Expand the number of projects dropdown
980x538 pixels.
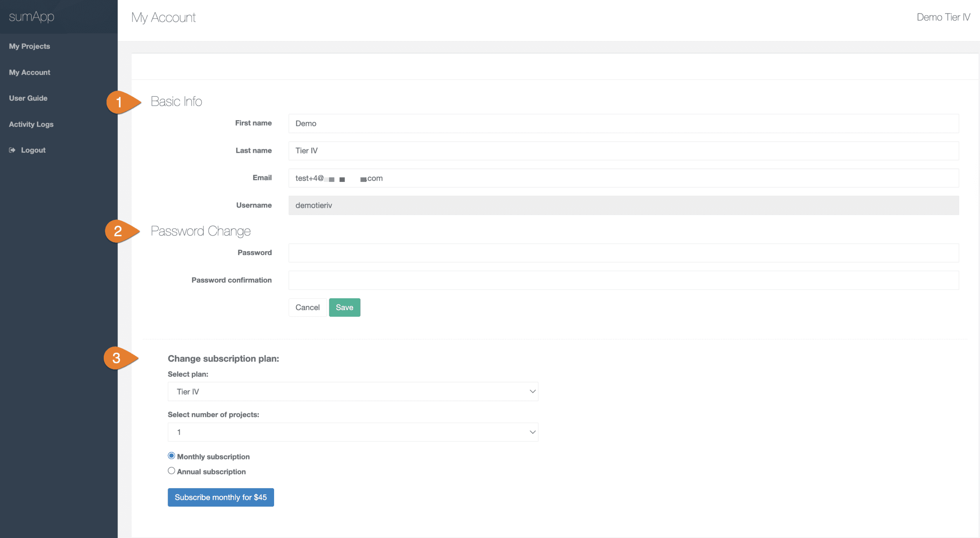352,432
